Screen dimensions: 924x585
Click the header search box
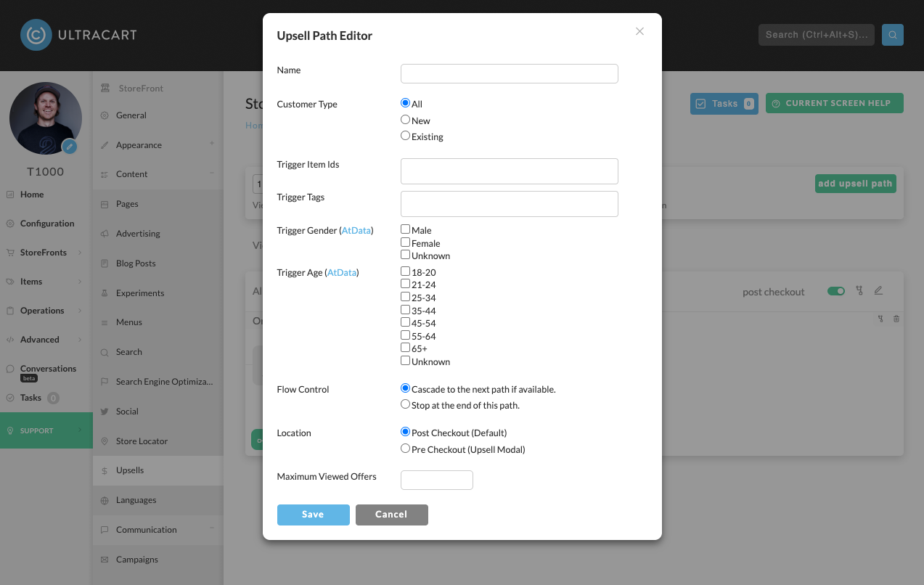click(817, 35)
